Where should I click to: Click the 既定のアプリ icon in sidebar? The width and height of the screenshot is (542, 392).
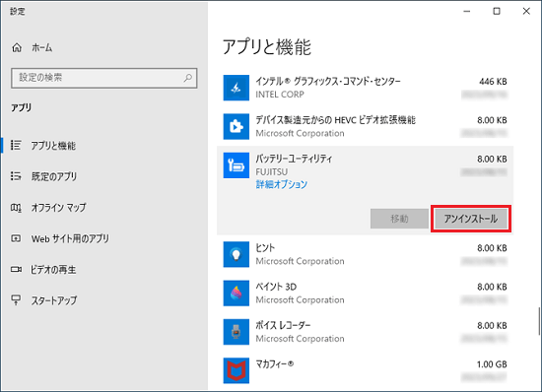[16, 176]
